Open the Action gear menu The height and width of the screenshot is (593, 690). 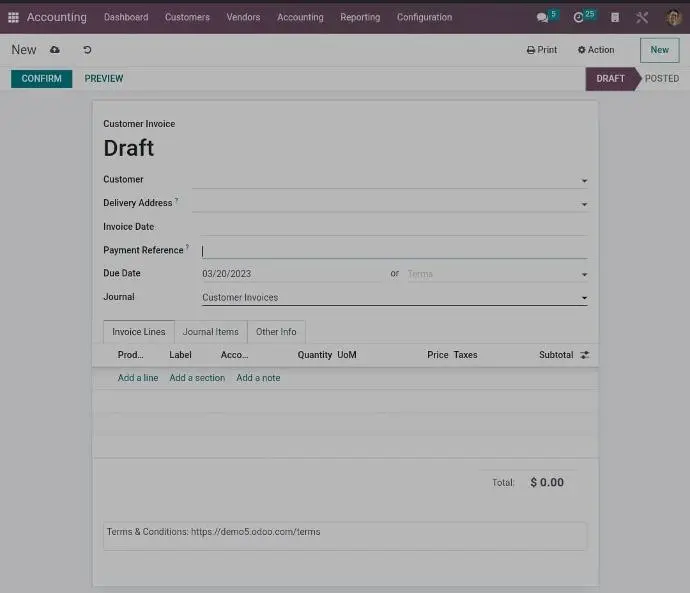click(x=596, y=50)
